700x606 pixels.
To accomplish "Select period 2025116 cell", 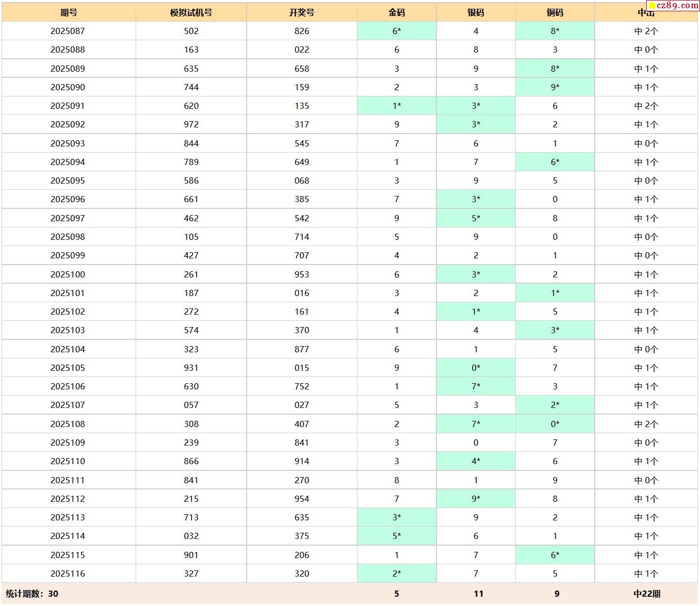I will [68, 574].
